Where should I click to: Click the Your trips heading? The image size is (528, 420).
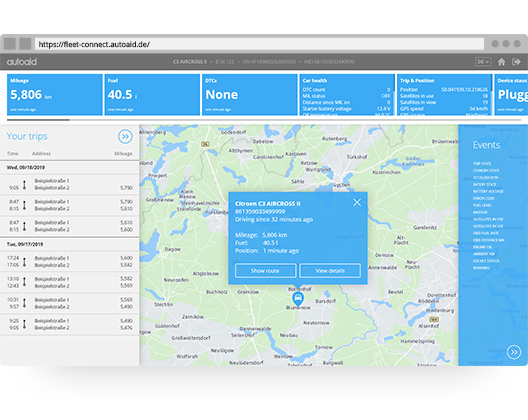pyautogui.click(x=27, y=136)
